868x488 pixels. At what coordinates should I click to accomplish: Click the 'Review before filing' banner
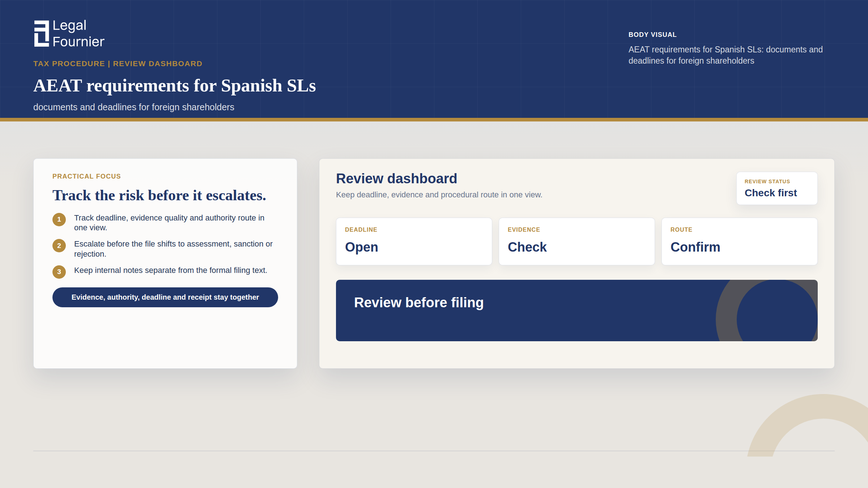(x=577, y=311)
